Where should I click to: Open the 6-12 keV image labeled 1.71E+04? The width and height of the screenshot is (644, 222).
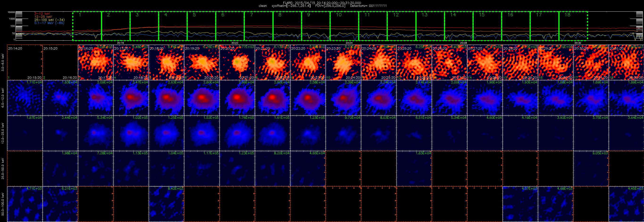tap(25, 98)
